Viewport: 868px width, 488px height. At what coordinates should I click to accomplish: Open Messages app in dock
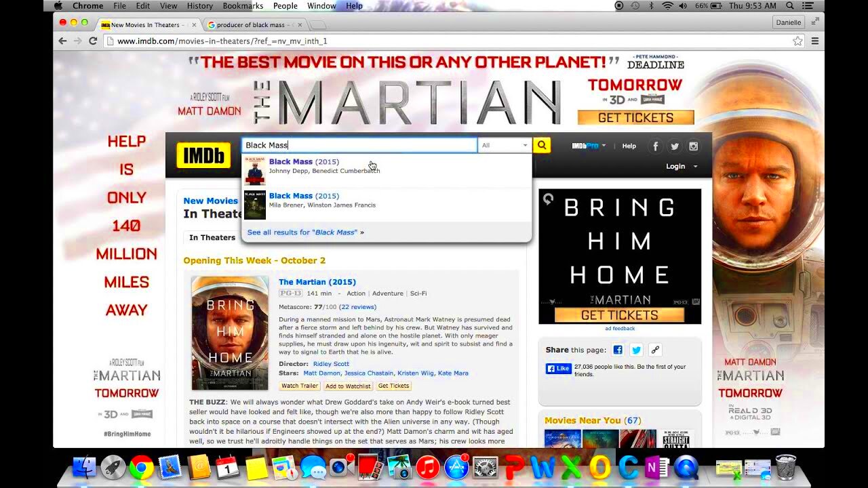click(313, 468)
